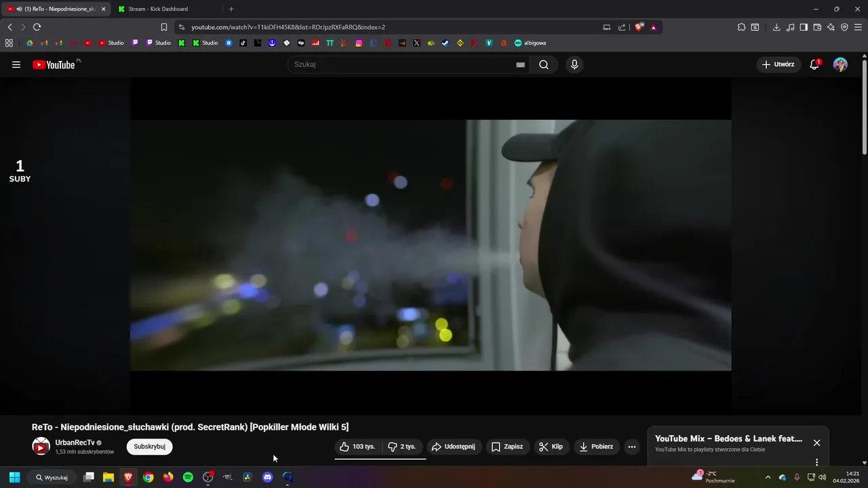
Task: Close the ReTo YouTube browser tab
Action: coord(104,9)
